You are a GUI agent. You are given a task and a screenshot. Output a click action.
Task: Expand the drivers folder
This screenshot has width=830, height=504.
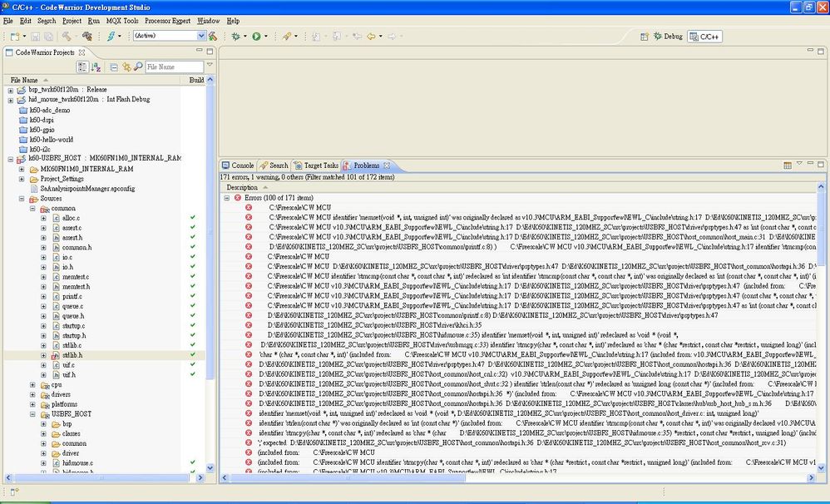pyautogui.click(x=32, y=394)
